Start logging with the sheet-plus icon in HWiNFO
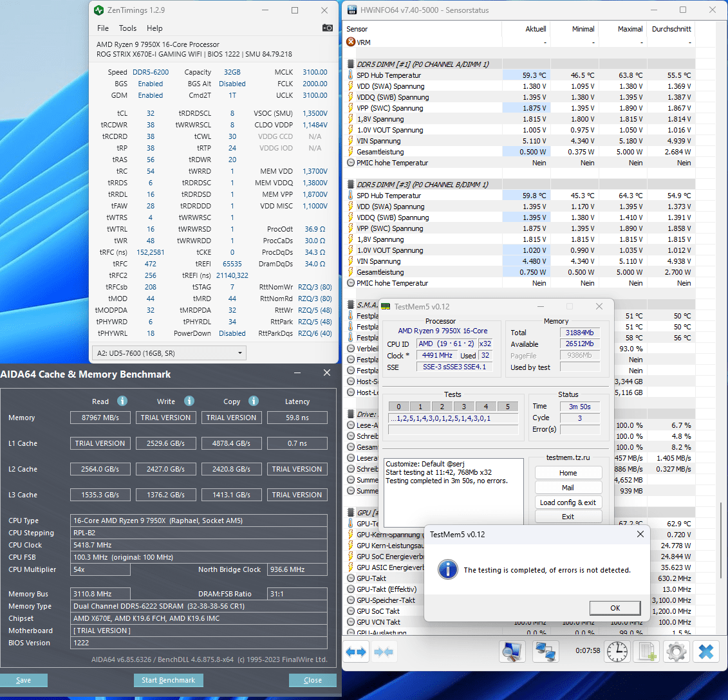Viewport: 728px width, 700px height. (x=647, y=651)
